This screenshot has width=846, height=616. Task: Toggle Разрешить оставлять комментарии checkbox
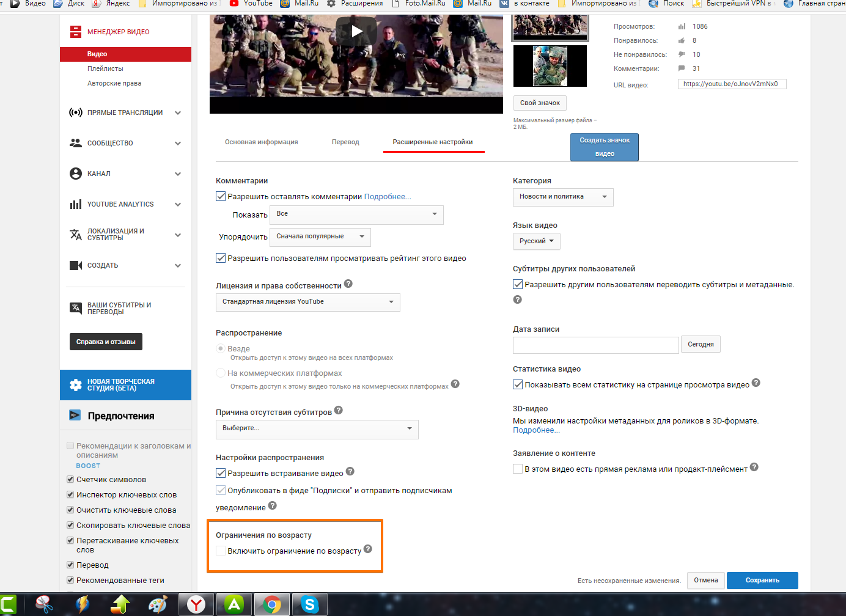(x=221, y=196)
